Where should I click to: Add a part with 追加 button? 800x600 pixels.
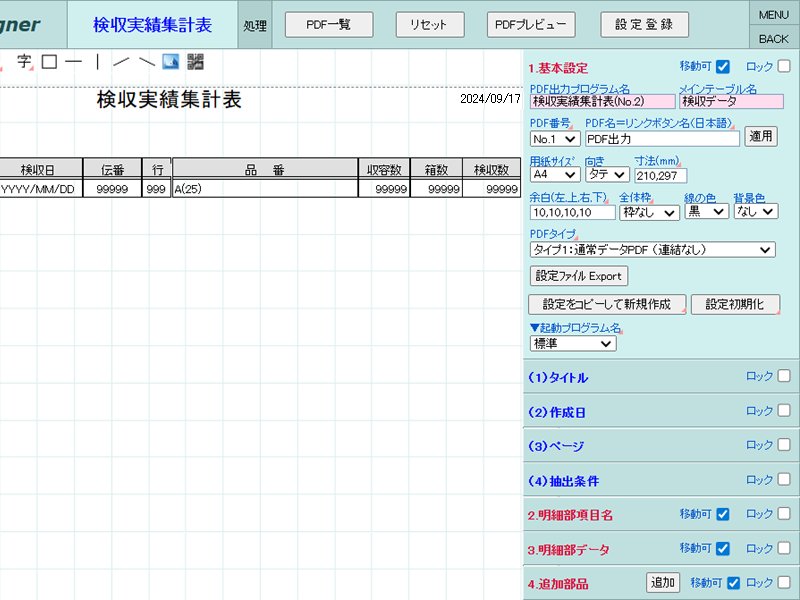coord(663,582)
